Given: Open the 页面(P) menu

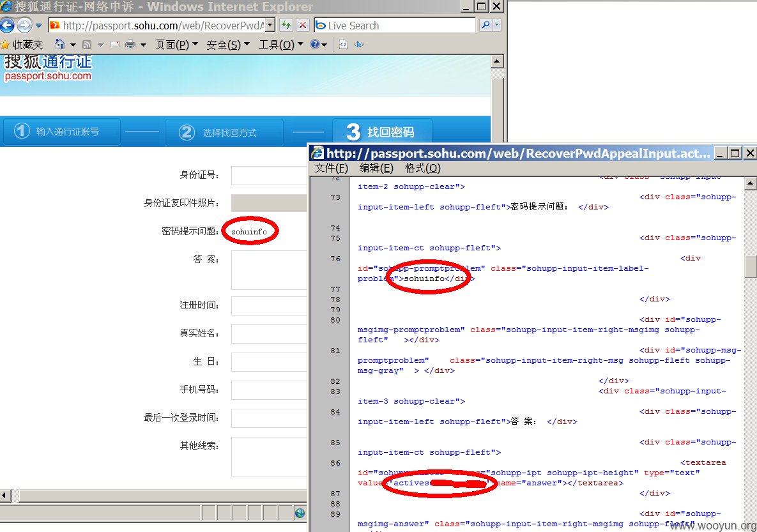Looking at the screenshot, I should (177, 45).
